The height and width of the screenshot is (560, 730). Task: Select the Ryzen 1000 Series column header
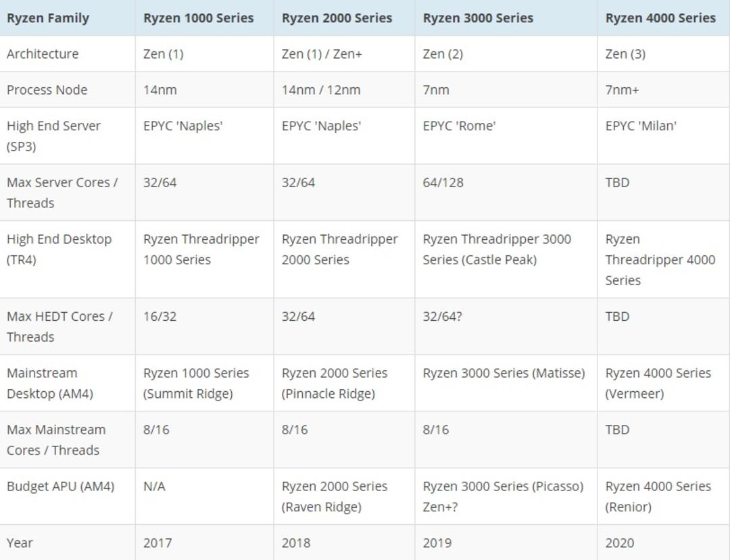pos(204,18)
